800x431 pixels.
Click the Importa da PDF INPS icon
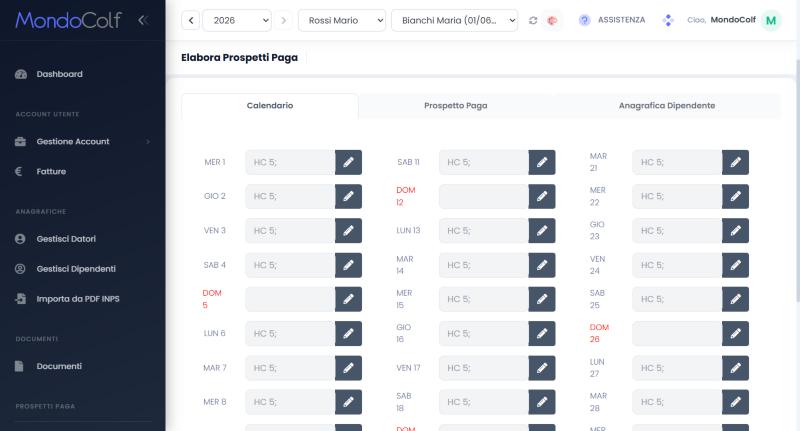click(20, 299)
